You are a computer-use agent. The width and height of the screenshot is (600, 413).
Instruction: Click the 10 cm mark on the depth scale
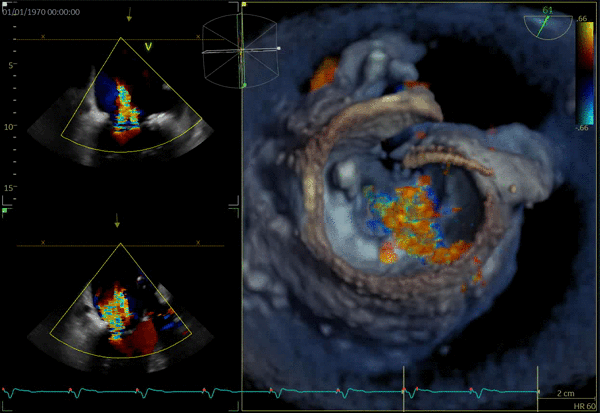(x=12, y=127)
